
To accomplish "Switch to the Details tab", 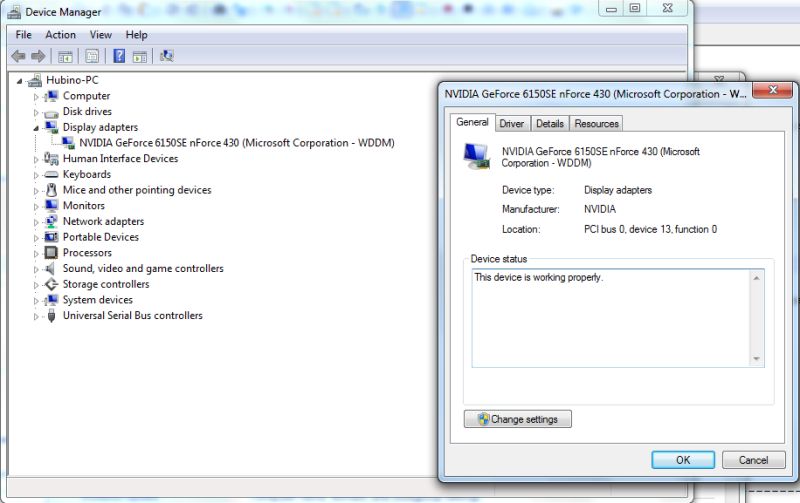I will [549, 123].
